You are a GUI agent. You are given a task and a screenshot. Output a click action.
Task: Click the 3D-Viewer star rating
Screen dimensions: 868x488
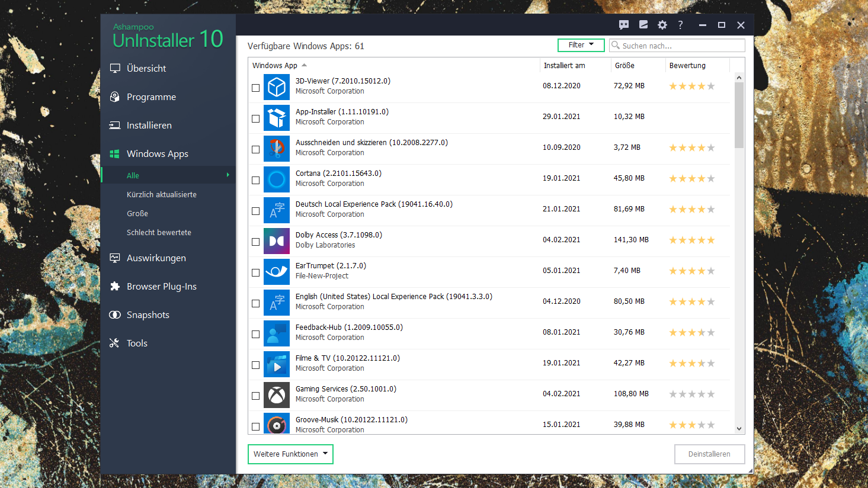tap(692, 86)
